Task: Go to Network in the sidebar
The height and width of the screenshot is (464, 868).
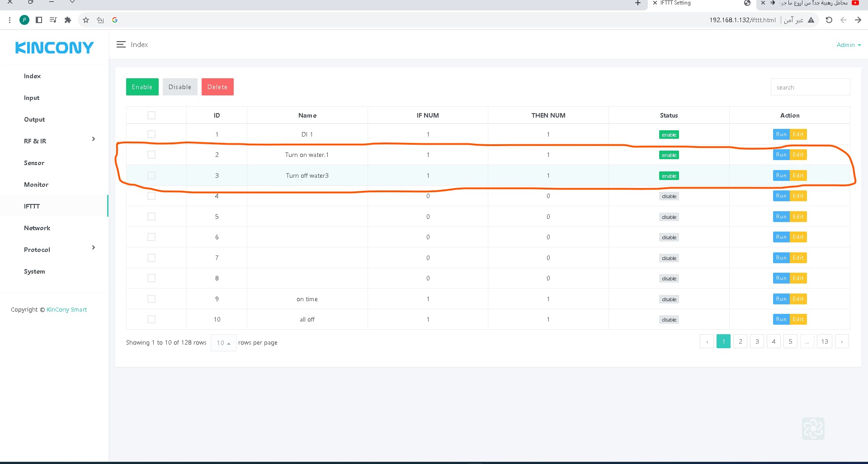Action: pyautogui.click(x=37, y=228)
